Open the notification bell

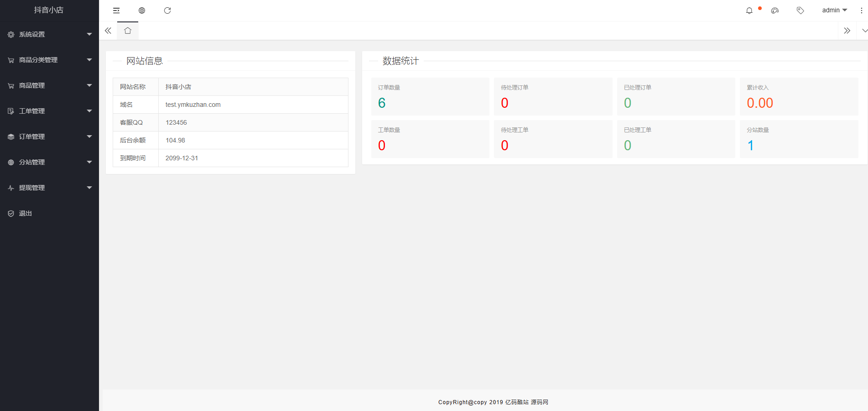(x=749, y=11)
